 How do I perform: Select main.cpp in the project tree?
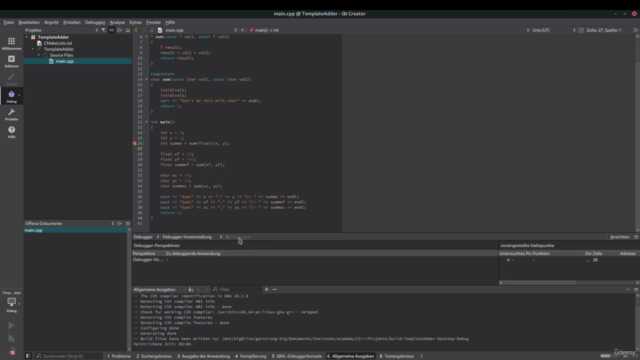(x=64, y=61)
